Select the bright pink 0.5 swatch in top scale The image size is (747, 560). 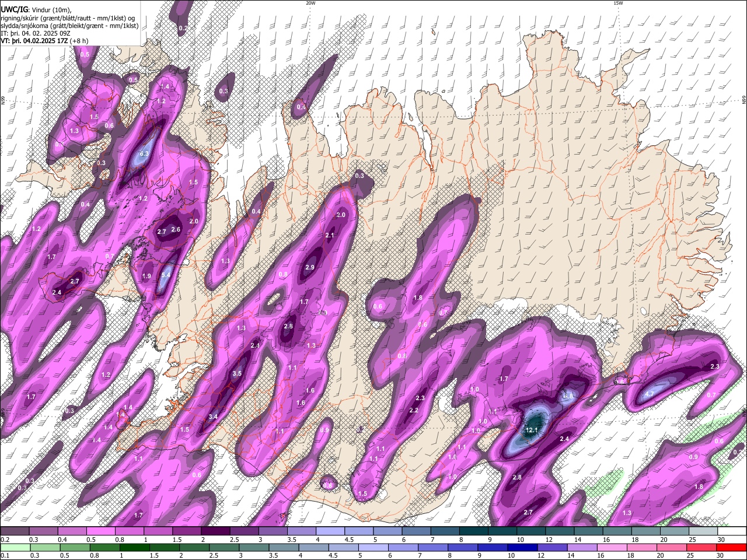tap(100, 531)
